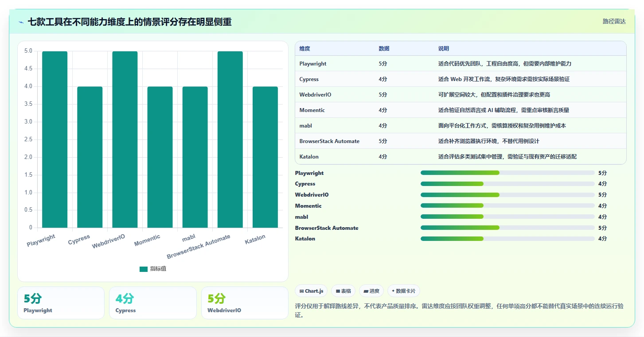Screen dimensions: 644x337
Task: Click the 表格 tag chip
Action: coord(343,291)
